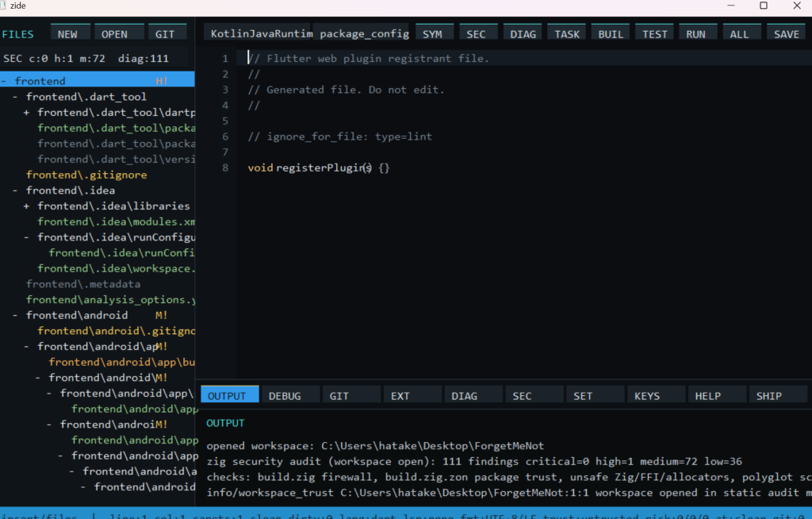Open the SYM symbols toolbar button
Image resolution: width=812 pixels, height=519 pixels.
(434, 33)
